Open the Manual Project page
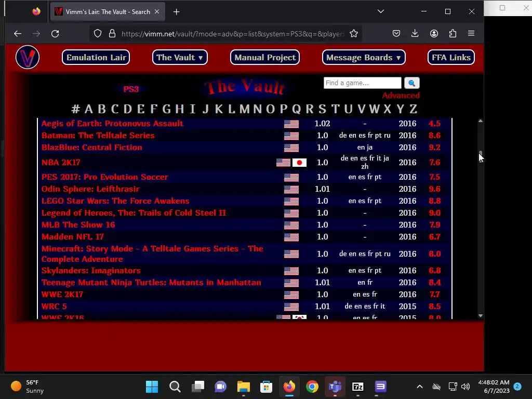Image resolution: width=532 pixels, height=399 pixels. [265, 57]
